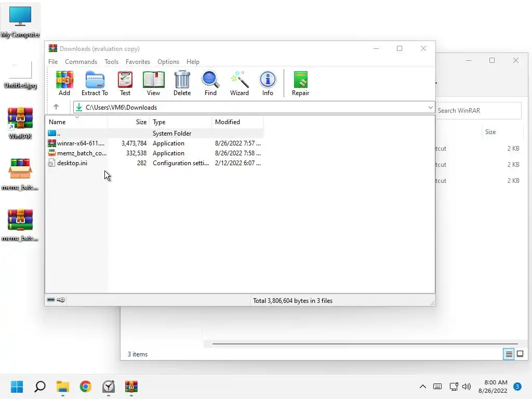Image resolution: width=532 pixels, height=399 pixels.
Task: Open the Tools menu
Action: (111, 62)
